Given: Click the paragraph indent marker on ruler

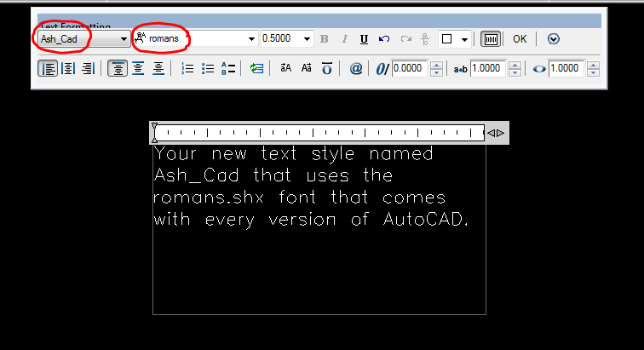Looking at the screenshot, I should [x=154, y=138].
